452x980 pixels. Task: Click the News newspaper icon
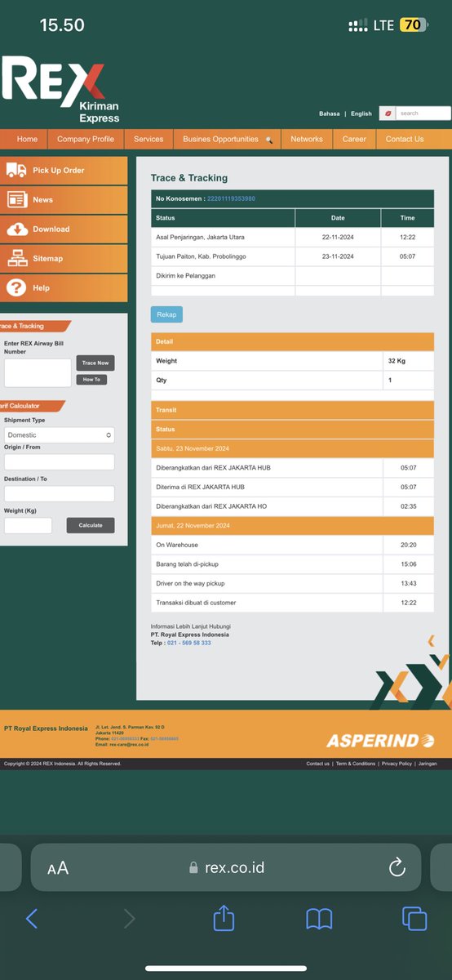16,199
